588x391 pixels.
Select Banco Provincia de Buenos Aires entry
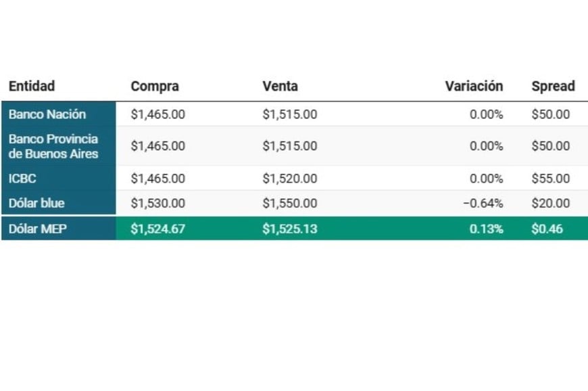[x=53, y=146]
